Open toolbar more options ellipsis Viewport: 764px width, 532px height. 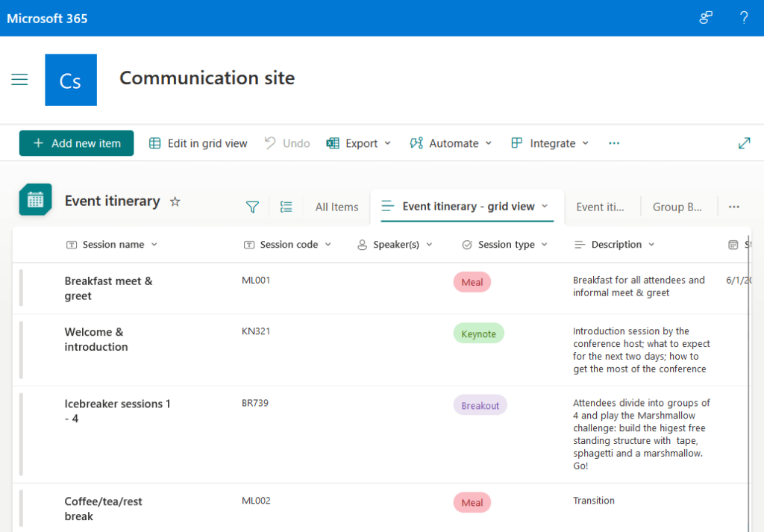(x=614, y=143)
